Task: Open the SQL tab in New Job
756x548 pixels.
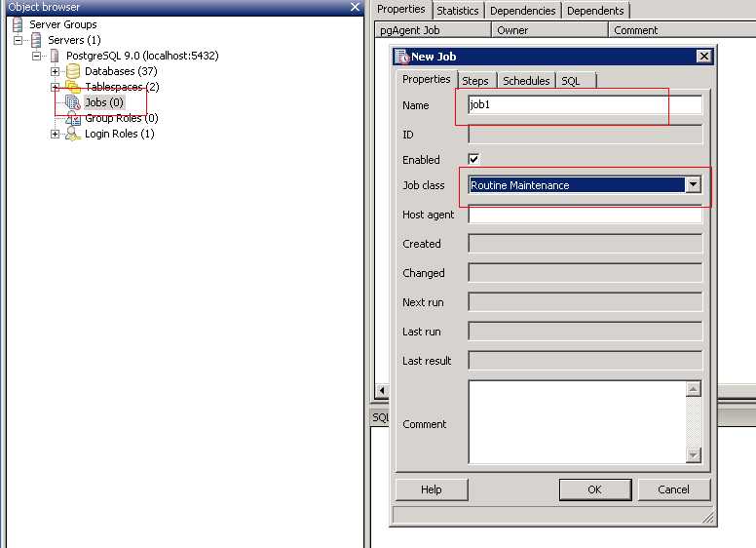Action: coord(576,81)
